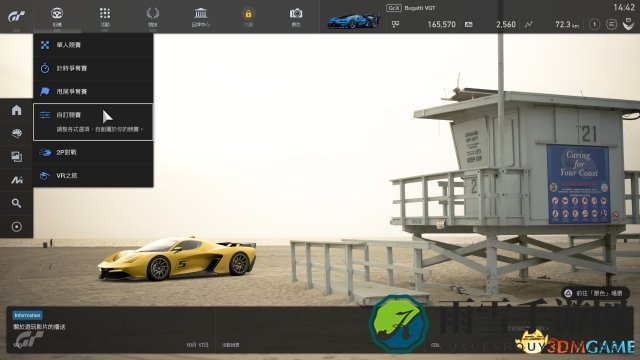Select the highlighted custom race sliders entry
The height and width of the screenshot is (360, 640).
93,122
